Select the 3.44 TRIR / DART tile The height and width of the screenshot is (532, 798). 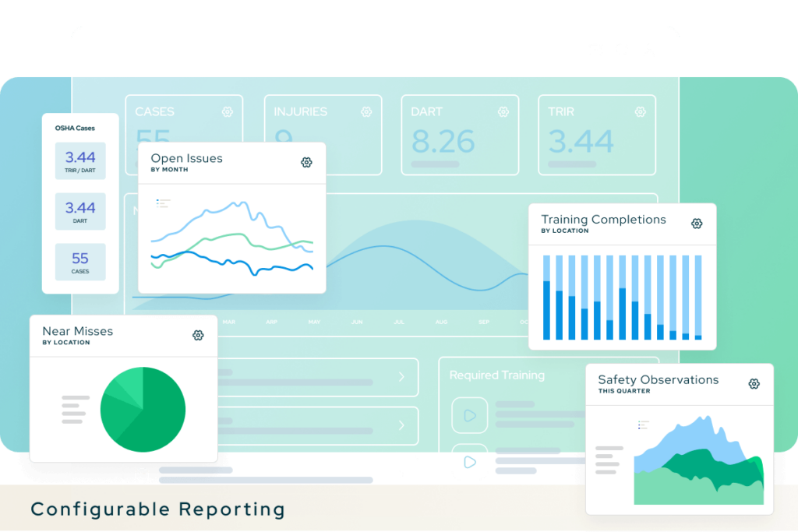tap(80, 161)
